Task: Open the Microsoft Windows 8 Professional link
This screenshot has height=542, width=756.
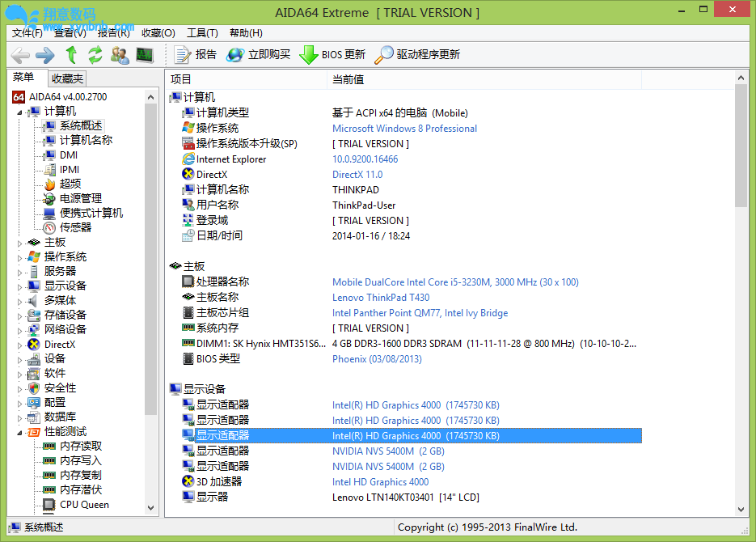Action: click(x=404, y=129)
